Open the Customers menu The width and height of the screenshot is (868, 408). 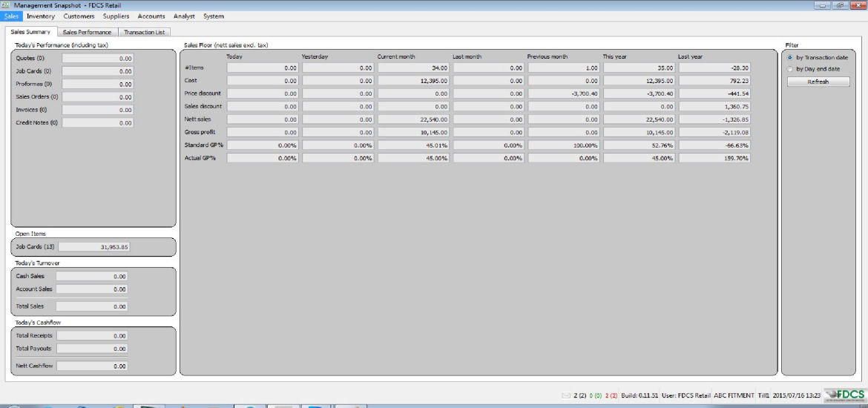coord(79,16)
